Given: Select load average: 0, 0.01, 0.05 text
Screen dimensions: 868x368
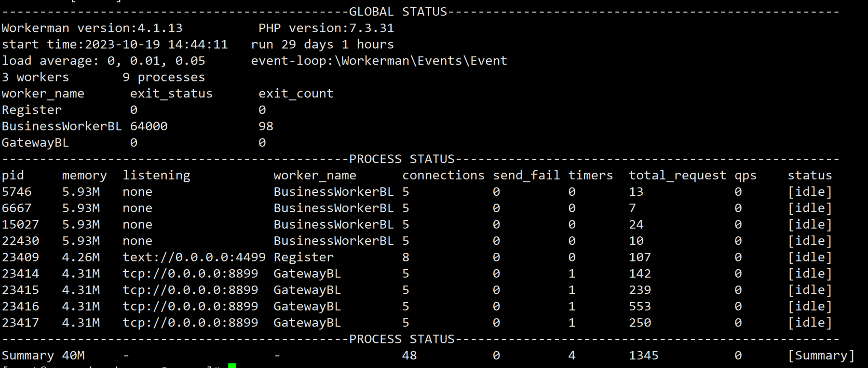Looking at the screenshot, I should [x=103, y=61].
